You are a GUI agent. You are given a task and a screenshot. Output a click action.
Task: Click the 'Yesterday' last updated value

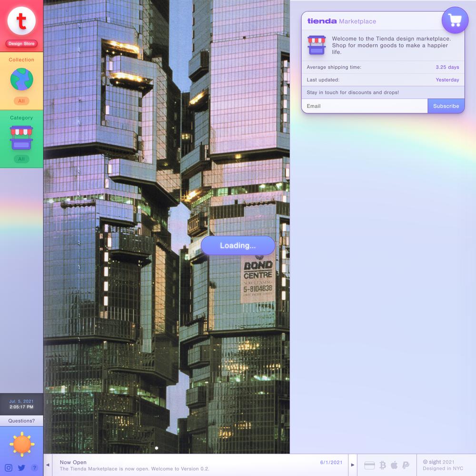pos(447,80)
